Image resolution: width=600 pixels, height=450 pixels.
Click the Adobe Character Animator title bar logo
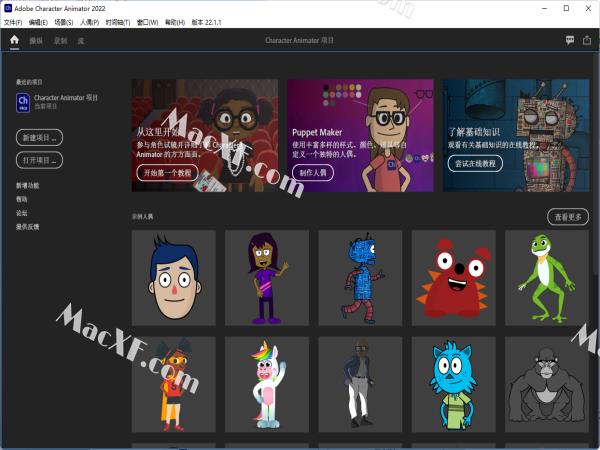click(x=7, y=7)
